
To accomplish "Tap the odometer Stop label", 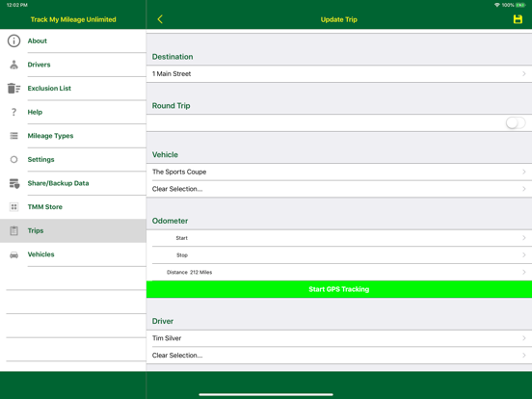I will 182,254.
